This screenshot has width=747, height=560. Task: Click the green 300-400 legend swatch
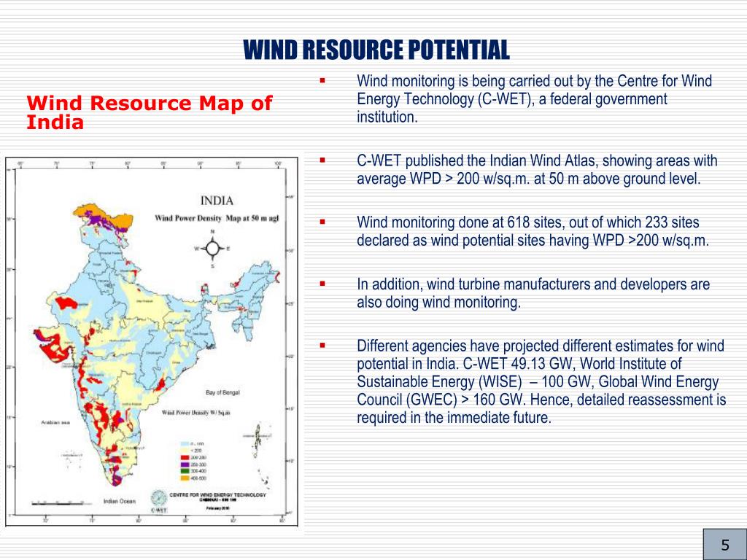[x=185, y=471]
